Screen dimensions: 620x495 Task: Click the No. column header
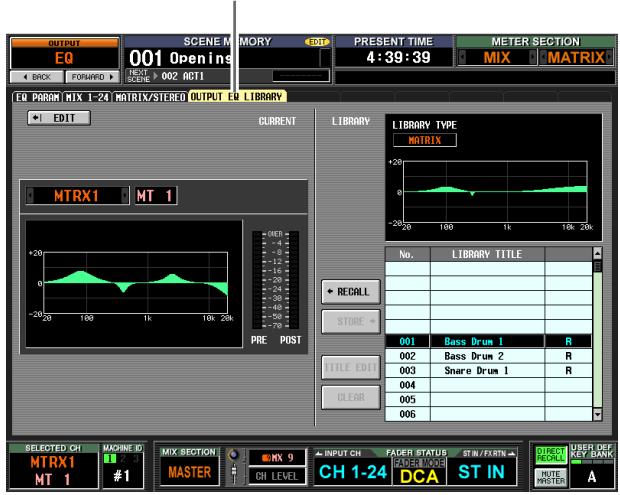[407, 254]
